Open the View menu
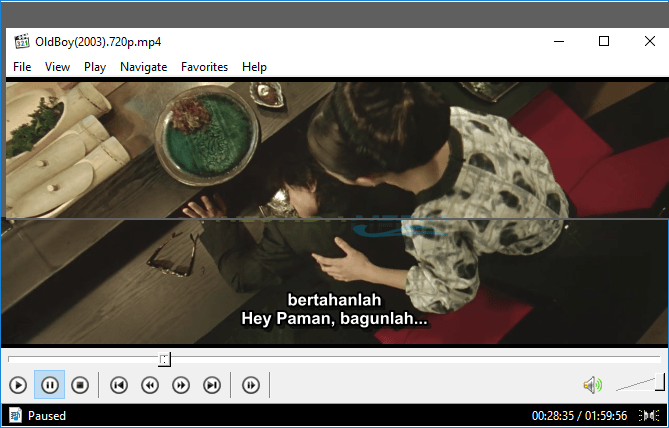 (x=57, y=67)
